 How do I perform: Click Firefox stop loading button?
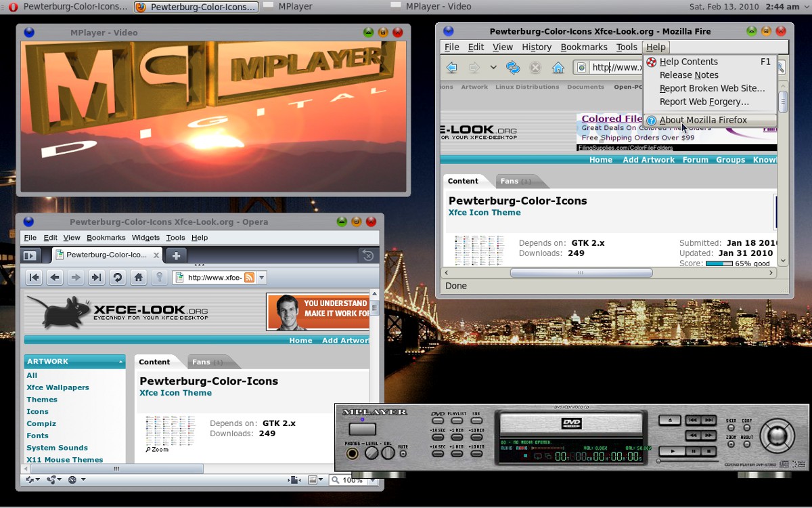coord(535,67)
